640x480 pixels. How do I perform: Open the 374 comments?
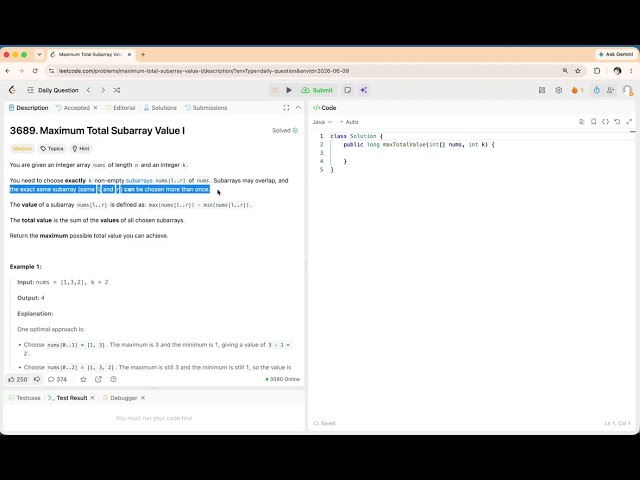[x=57, y=379]
